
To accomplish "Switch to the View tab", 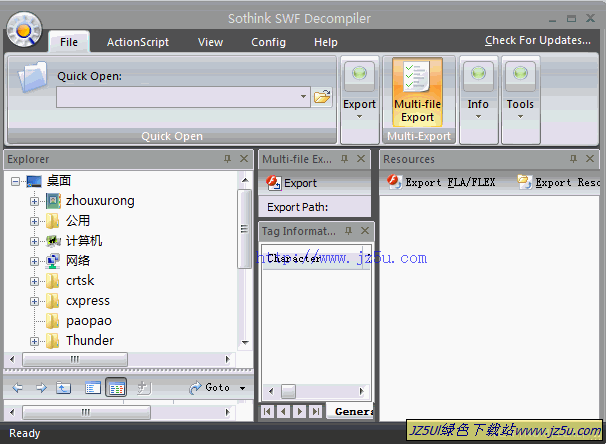I will pyautogui.click(x=210, y=42).
